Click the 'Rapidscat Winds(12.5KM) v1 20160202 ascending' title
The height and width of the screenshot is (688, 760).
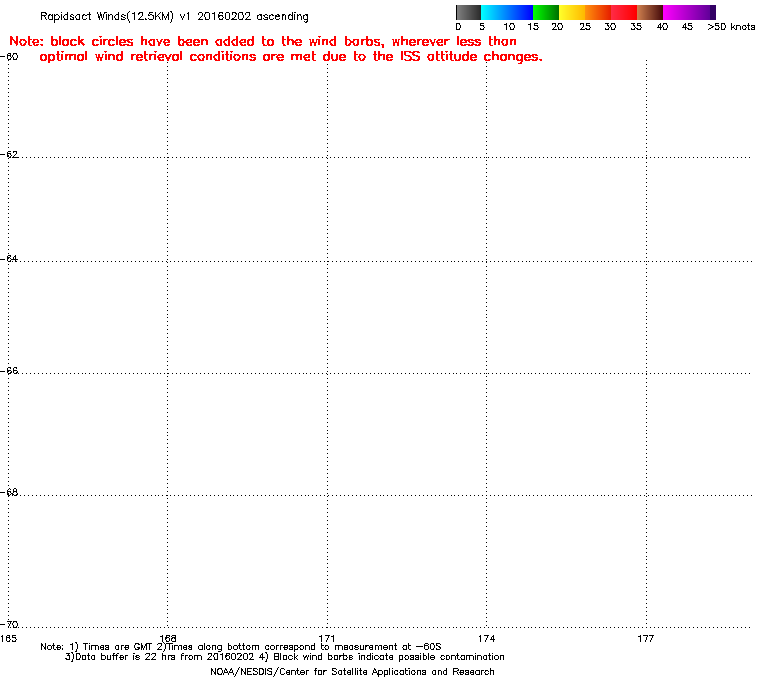[x=174, y=16]
